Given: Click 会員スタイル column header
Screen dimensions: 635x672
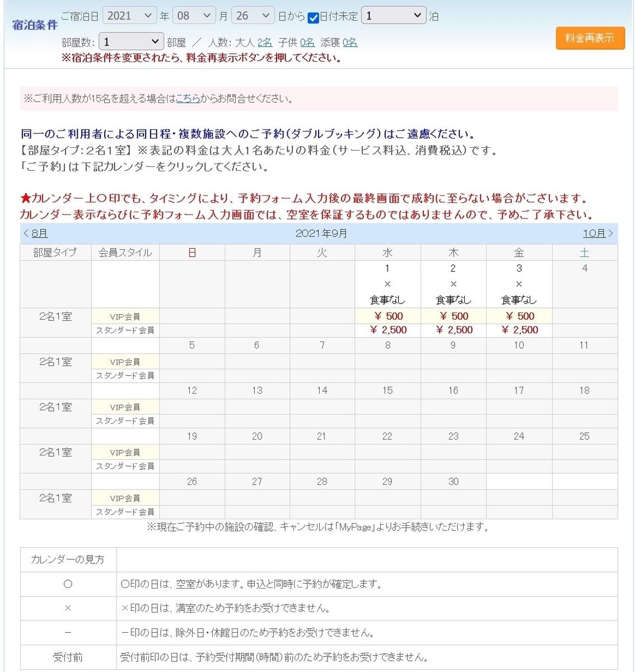Looking at the screenshot, I should pos(125,253).
